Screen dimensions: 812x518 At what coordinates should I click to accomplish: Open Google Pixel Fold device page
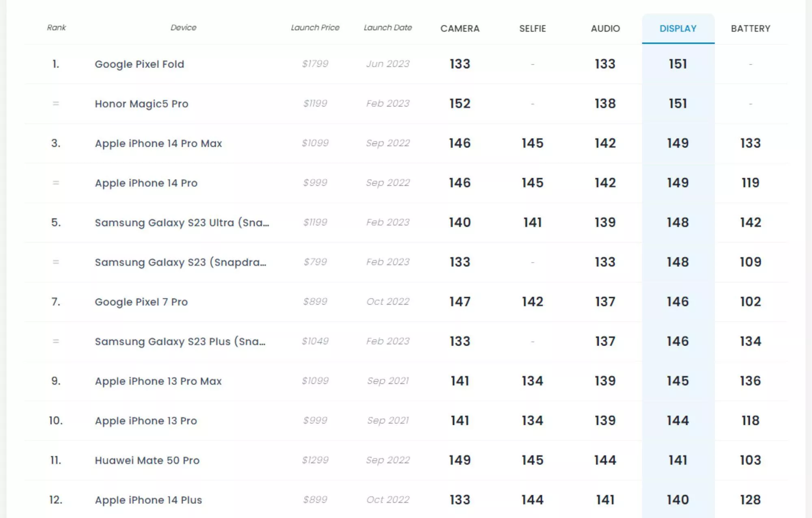pyautogui.click(x=139, y=64)
